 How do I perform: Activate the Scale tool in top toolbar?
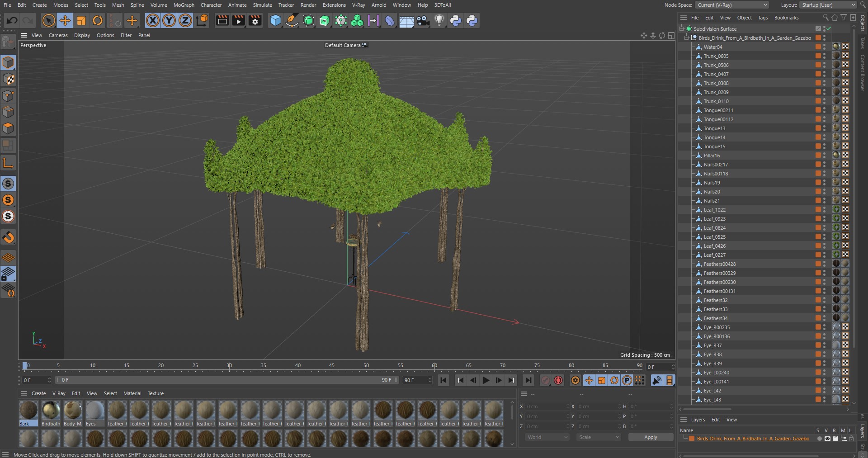81,20
